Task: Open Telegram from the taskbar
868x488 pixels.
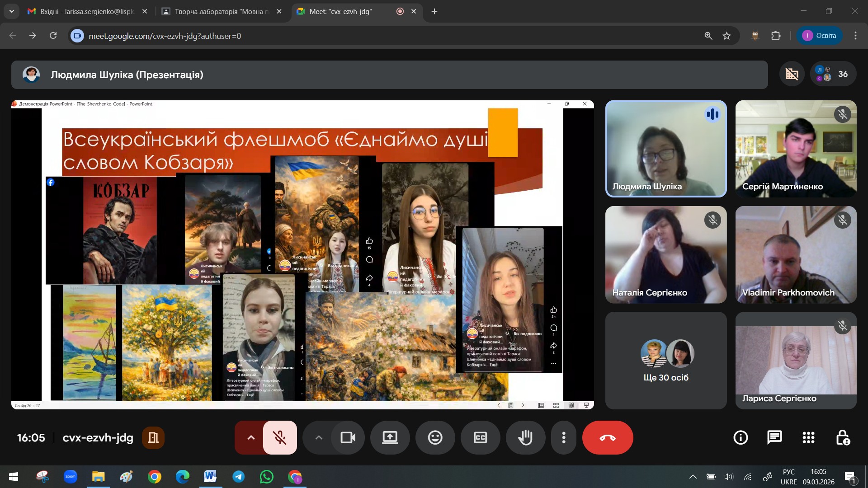Action: (238, 477)
